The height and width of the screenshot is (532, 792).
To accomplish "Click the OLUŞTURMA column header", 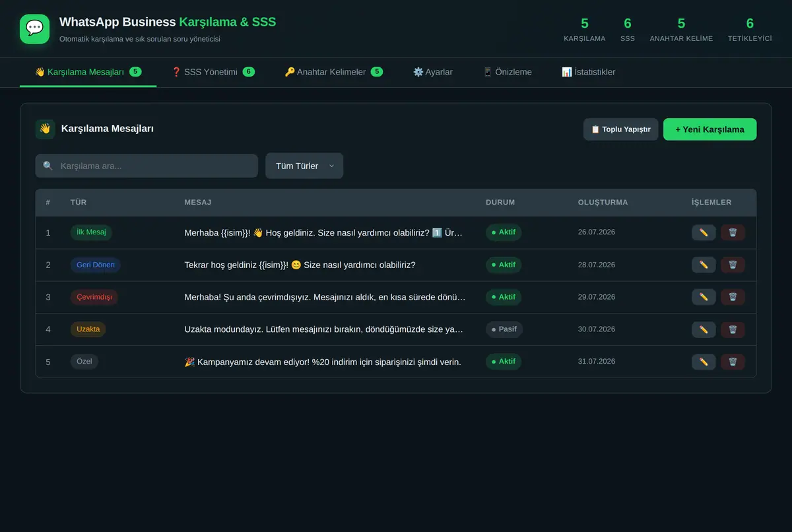I will click(603, 203).
